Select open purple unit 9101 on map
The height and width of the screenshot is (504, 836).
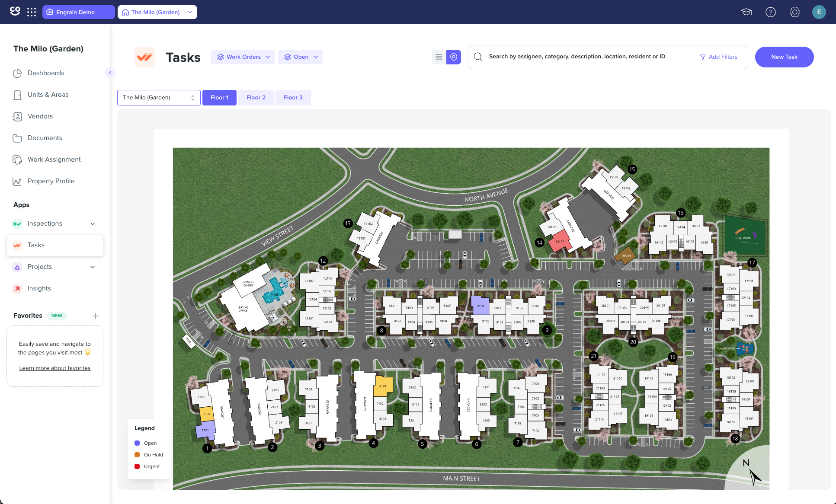tap(480, 305)
